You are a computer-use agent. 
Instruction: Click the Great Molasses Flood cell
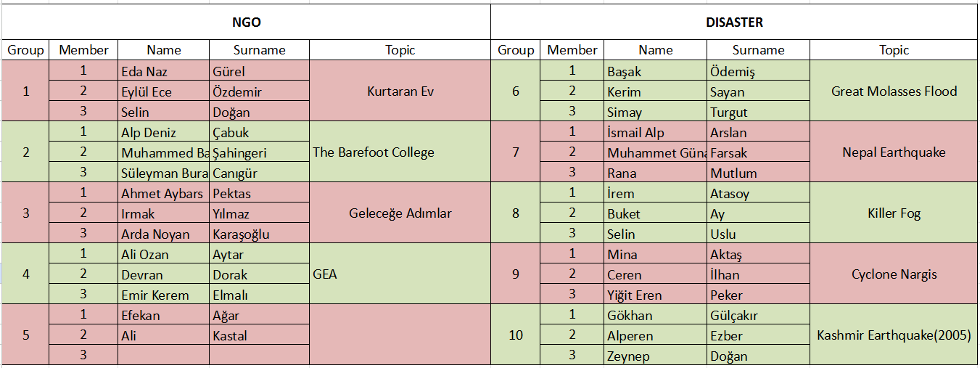click(894, 91)
